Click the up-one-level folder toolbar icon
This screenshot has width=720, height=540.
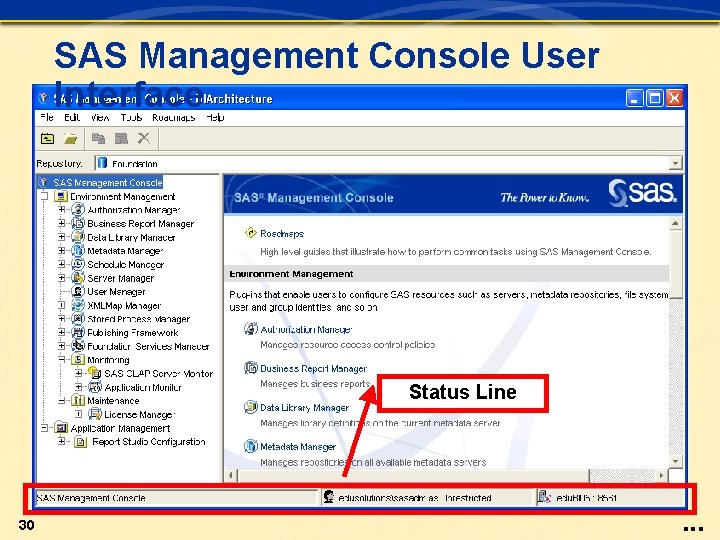(47, 138)
